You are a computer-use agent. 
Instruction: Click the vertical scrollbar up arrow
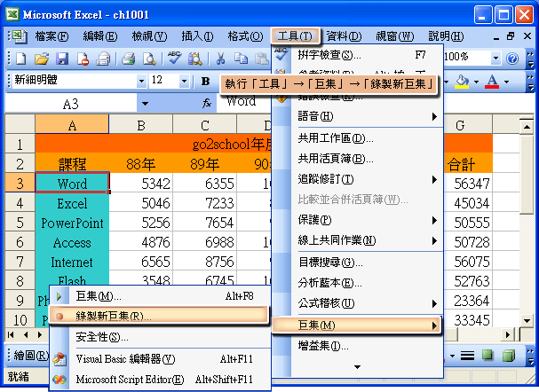(527, 127)
